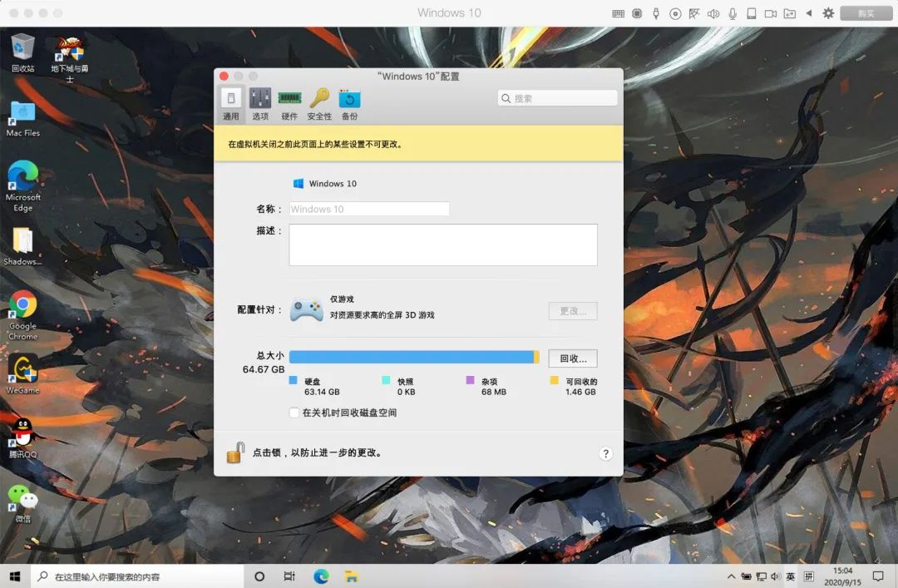Click the speaker sound icon in top toolbar

click(713, 13)
